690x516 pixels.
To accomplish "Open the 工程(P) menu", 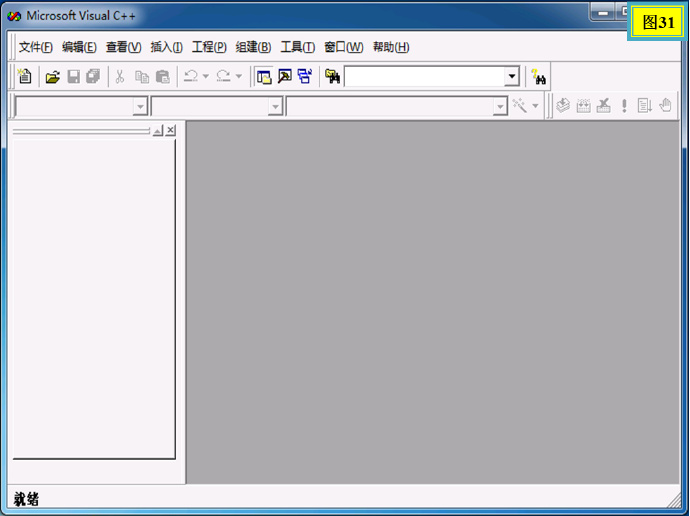I will click(209, 47).
